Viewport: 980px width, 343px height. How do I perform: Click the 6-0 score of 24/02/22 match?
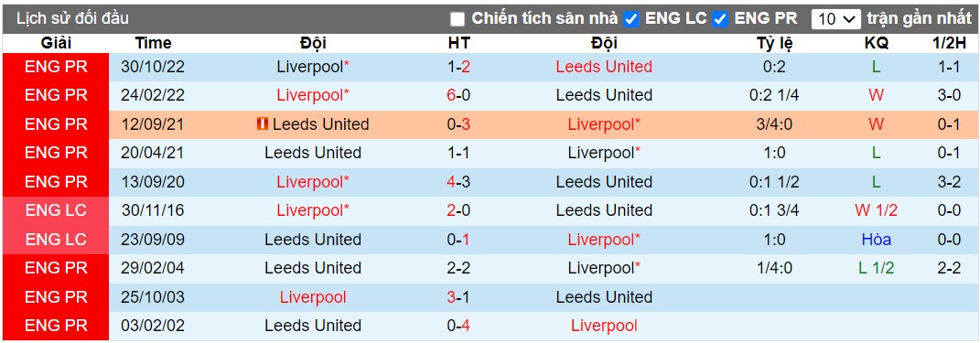pos(458,96)
